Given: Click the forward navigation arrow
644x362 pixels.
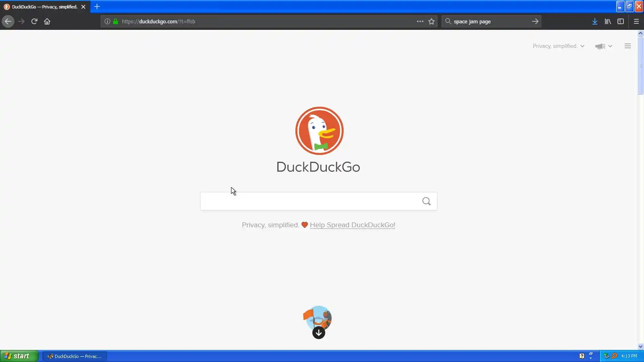Looking at the screenshot, I should tap(21, 21).
